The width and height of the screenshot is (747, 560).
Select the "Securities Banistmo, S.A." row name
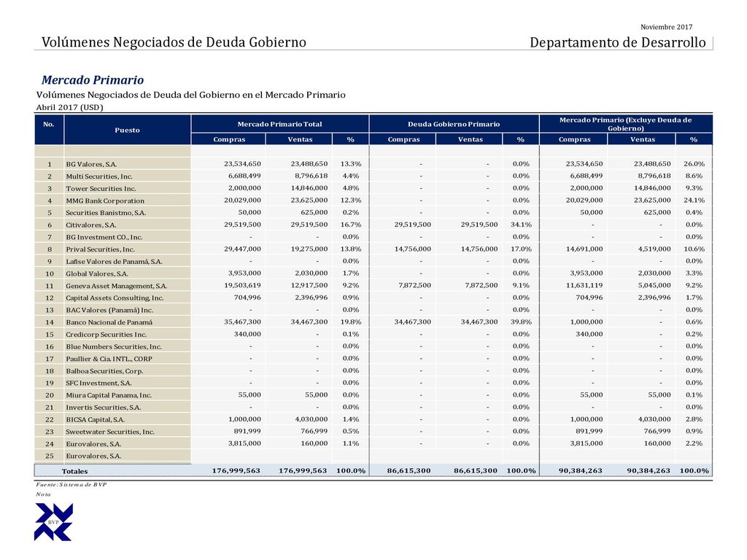click(106, 213)
